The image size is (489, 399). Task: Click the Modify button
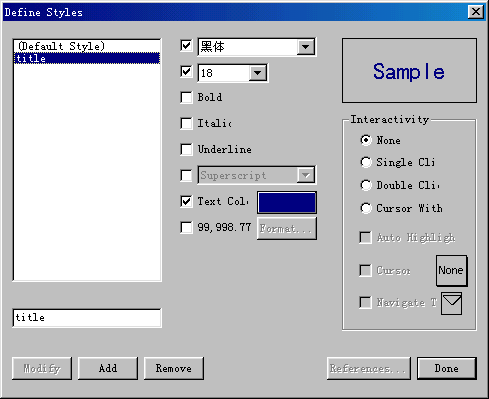[42, 368]
